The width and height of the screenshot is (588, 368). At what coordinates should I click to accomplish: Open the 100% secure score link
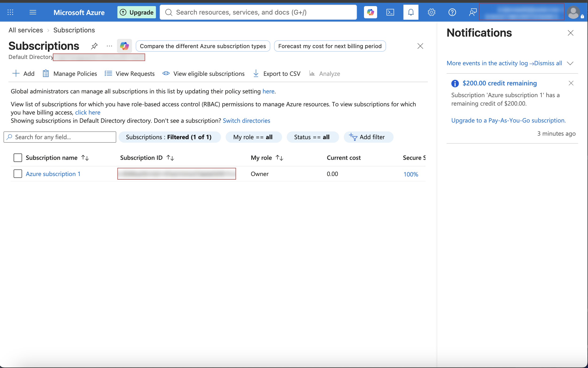point(411,174)
